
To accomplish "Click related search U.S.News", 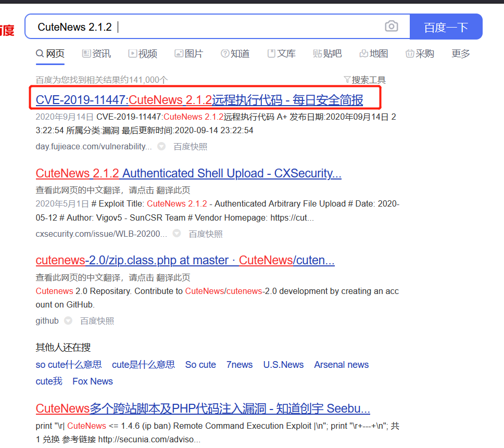I will [x=283, y=365].
